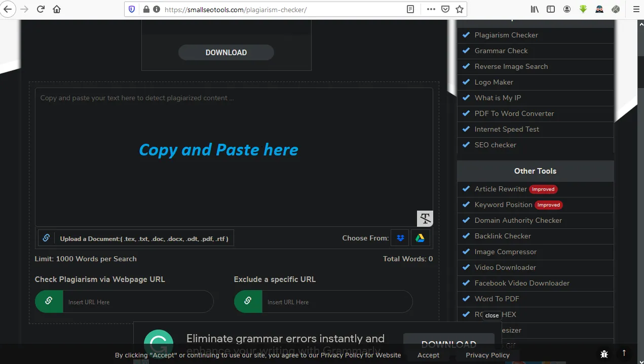This screenshot has height=364, width=644.
Task: Bookmark this page with the star
Action: click(x=460, y=9)
